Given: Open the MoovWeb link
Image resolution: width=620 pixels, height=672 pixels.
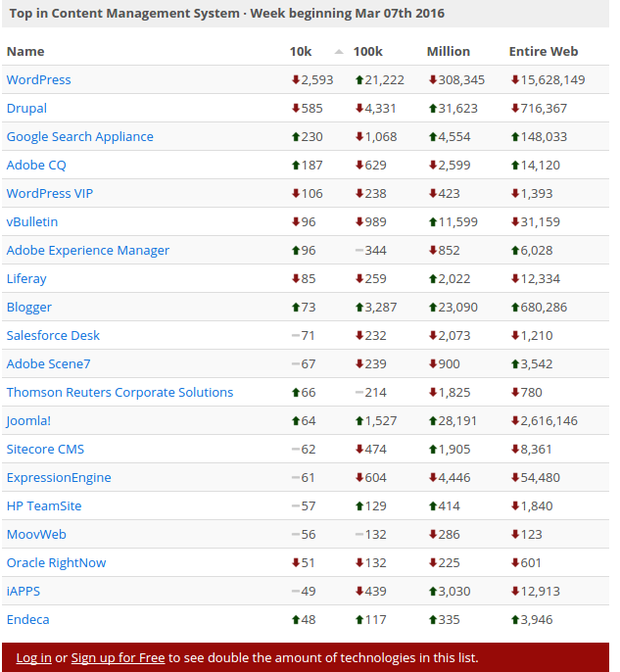Looking at the screenshot, I should tap(36, 534).
